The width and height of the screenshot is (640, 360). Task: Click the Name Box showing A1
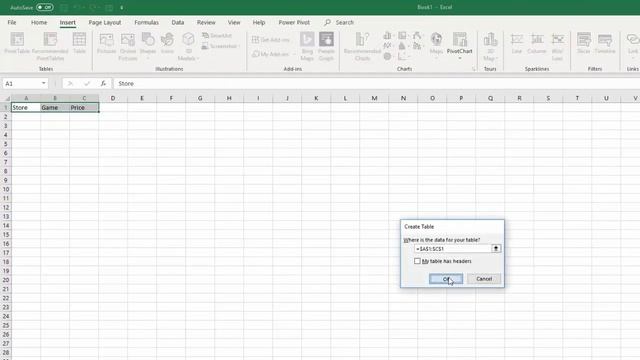[x=21, y=83]
